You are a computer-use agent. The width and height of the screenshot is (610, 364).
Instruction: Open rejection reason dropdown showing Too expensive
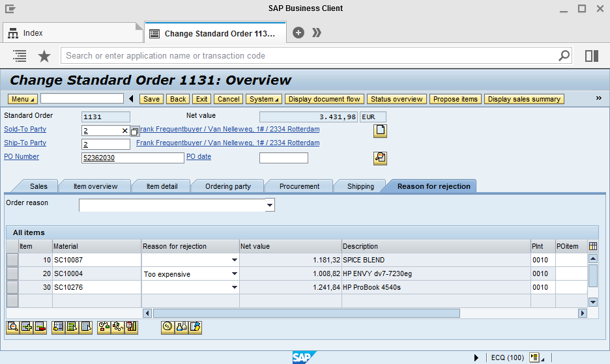(x=234, y=273)
